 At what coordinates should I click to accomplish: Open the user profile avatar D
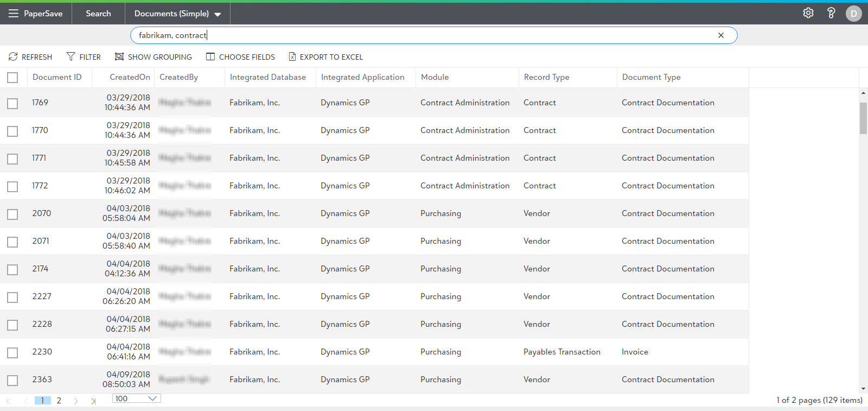pyautogui.click(x=853, y=14)
